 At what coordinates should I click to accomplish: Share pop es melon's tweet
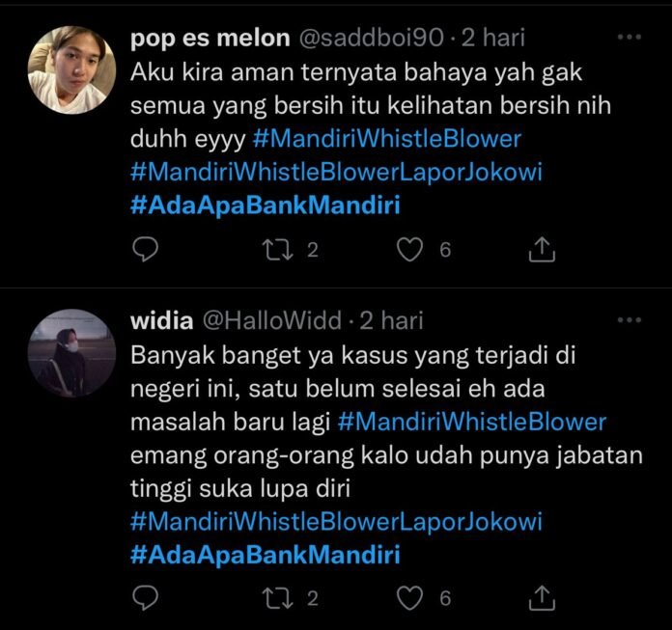542,249
